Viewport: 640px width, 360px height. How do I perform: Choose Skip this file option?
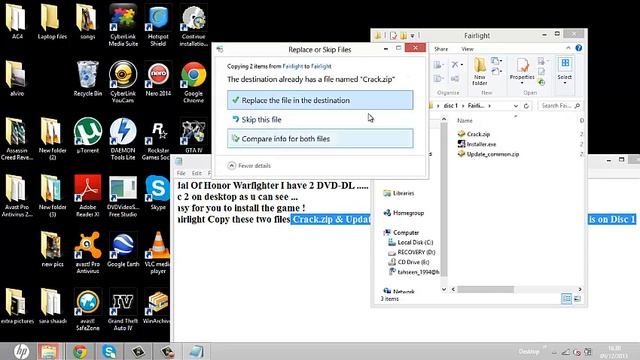pyautogui.click(x=320, y=120)
